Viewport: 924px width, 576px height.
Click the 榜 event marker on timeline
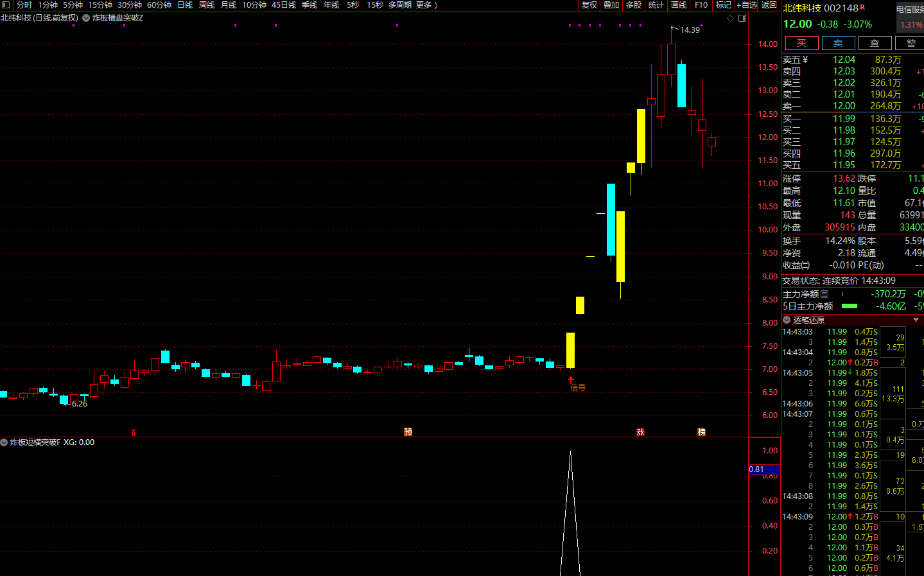click(x=701, y=432)
